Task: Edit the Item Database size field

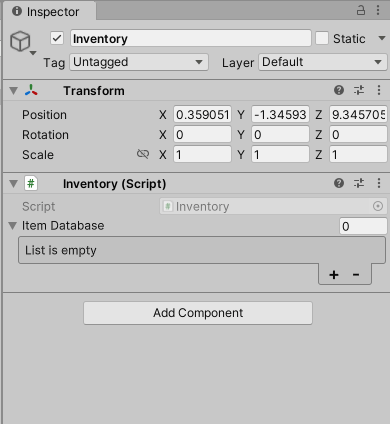Action: click(x=363, y=226)
